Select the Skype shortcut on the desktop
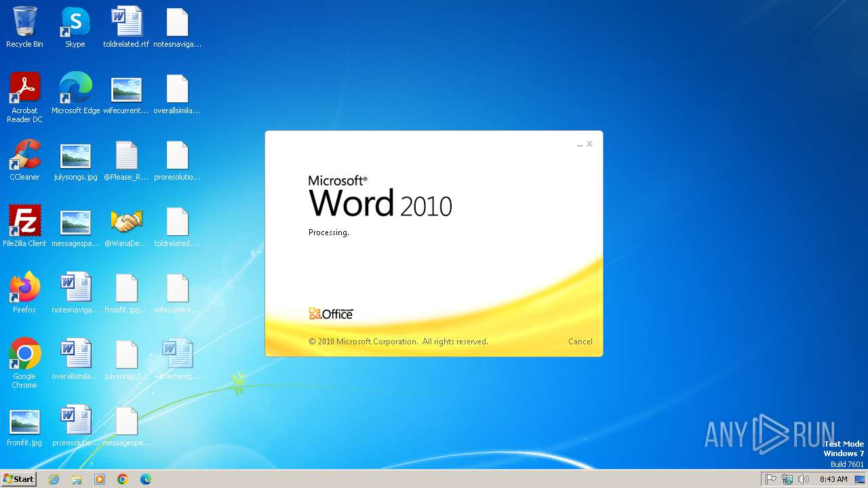 pos(75,27)
